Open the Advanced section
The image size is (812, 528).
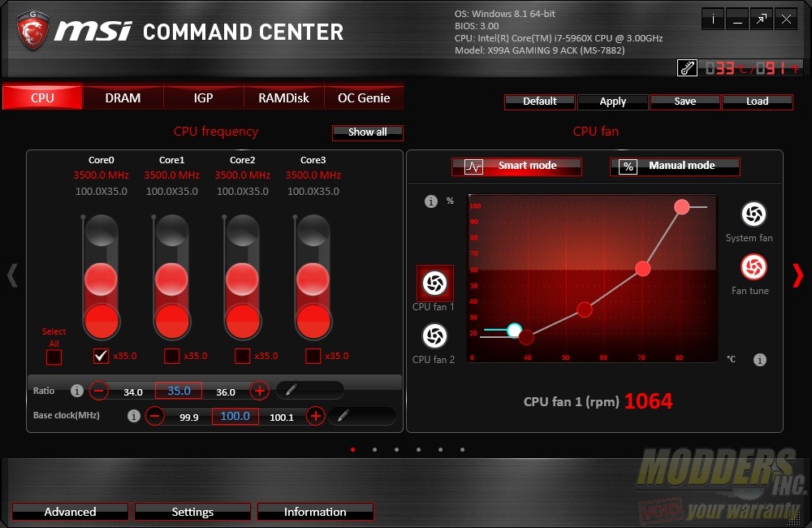70,512
